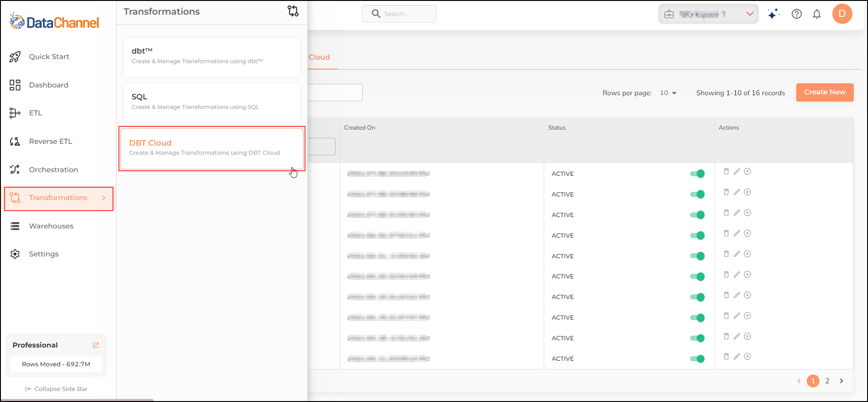Screen dimensions: 868x402
Task: Go to the previous page arrow
Action: (799, 381)
